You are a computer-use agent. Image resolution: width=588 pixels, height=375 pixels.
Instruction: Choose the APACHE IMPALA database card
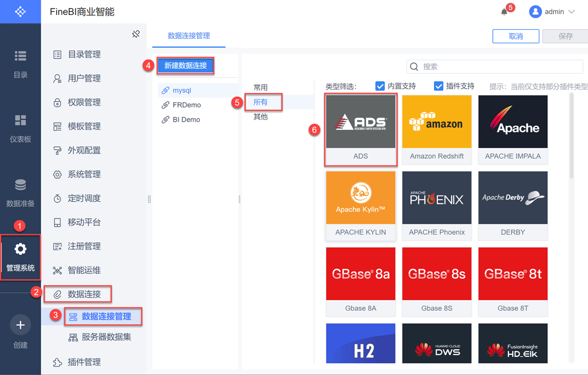click(x=513, y=130)
